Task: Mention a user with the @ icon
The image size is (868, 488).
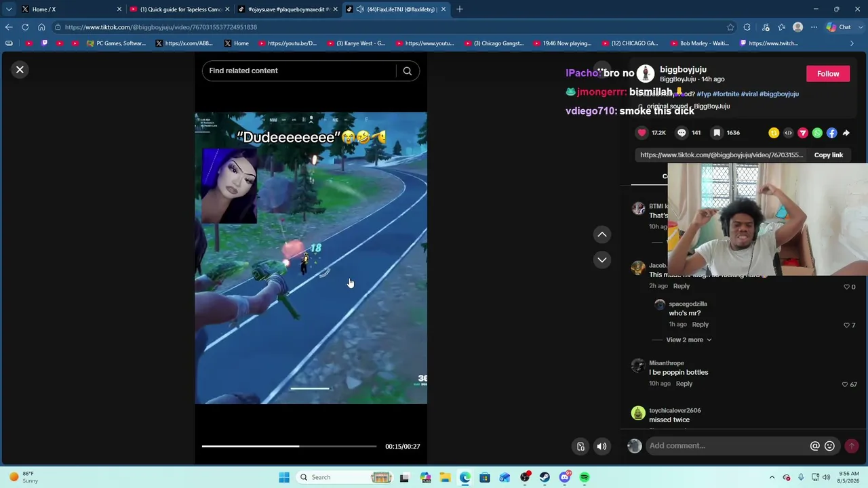Action: (x=814, y=445)
